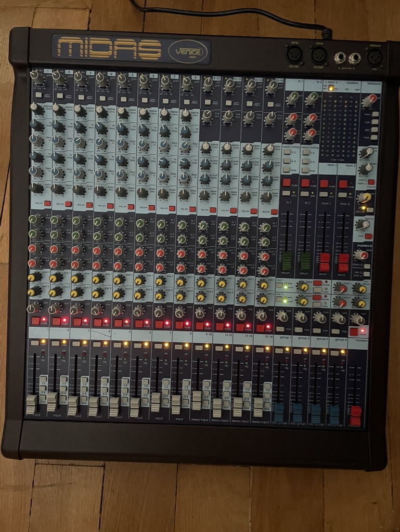Solo input channel 7
Viewport: 400px width, 532px height.
[158, 345]
